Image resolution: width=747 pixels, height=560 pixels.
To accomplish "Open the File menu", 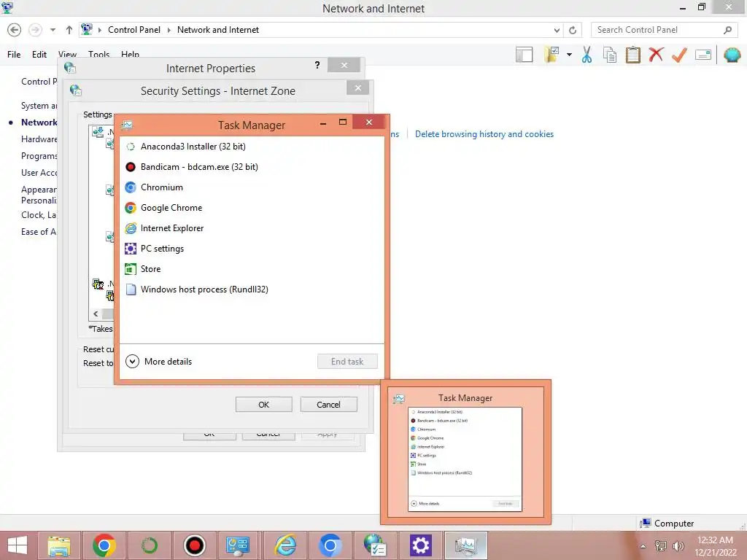I will pos(14,54).
